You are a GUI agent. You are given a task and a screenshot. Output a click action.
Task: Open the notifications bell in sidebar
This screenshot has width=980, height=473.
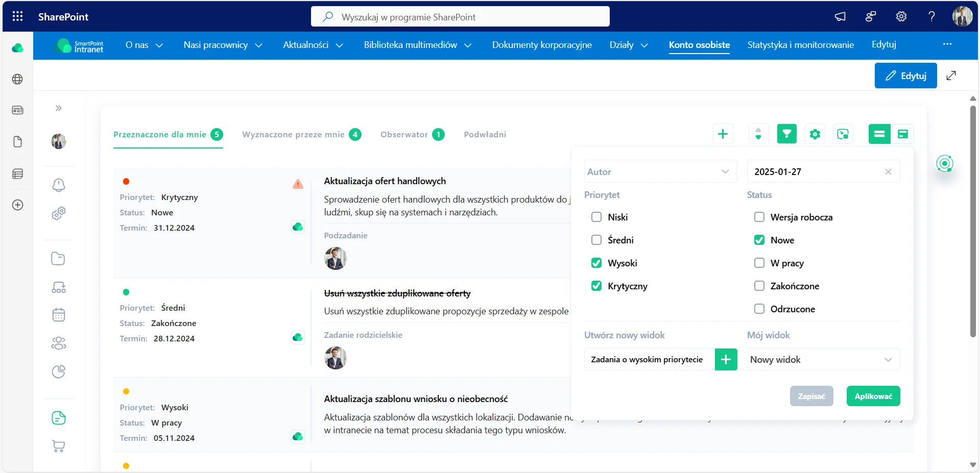point(59,185)
